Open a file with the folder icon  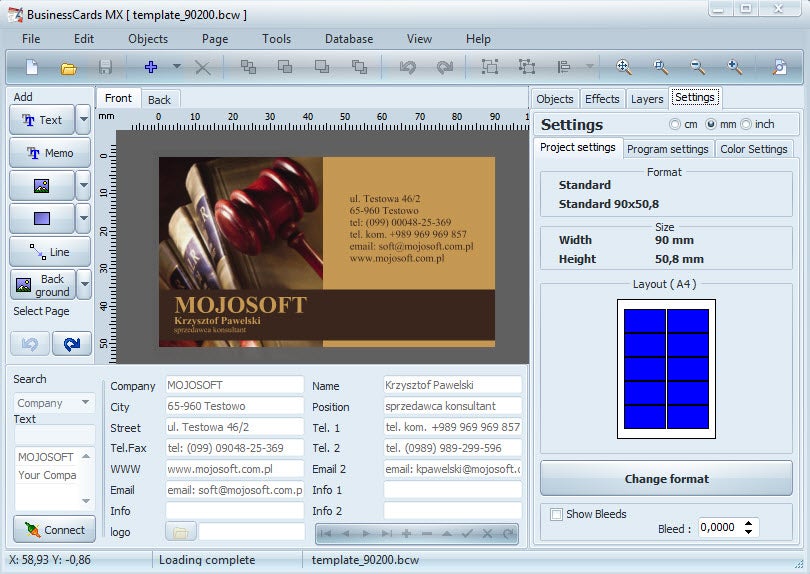tap(68, 67)
